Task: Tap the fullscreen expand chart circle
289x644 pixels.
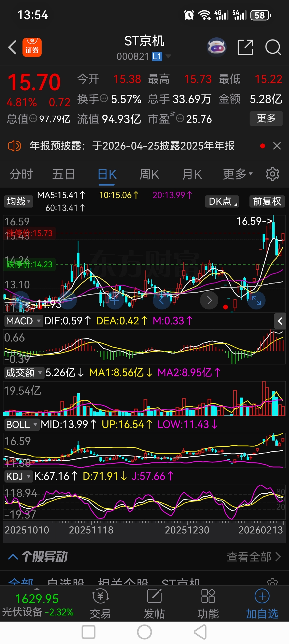Action: (256, 300)
